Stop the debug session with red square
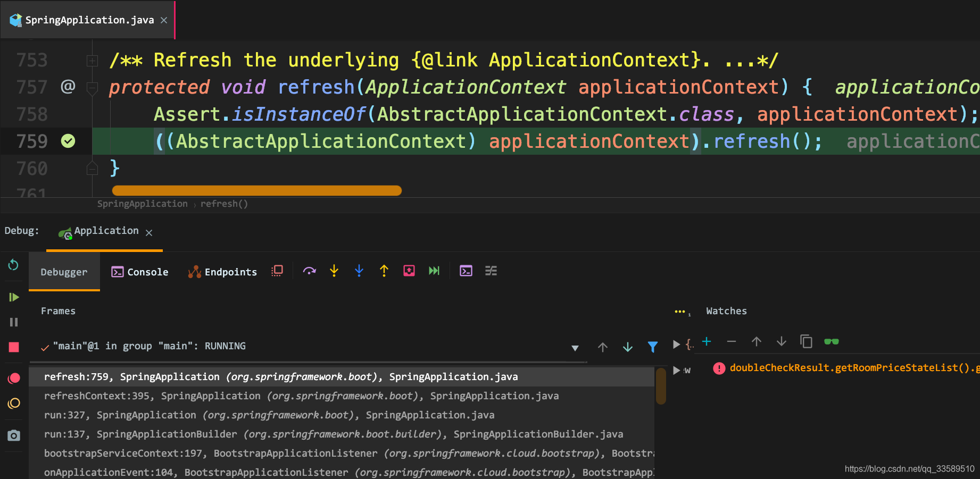 (x=14, y=347)
